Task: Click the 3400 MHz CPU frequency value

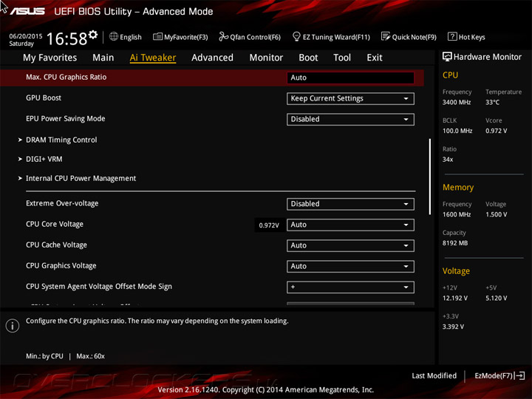Action: click(x=457, y=102)
